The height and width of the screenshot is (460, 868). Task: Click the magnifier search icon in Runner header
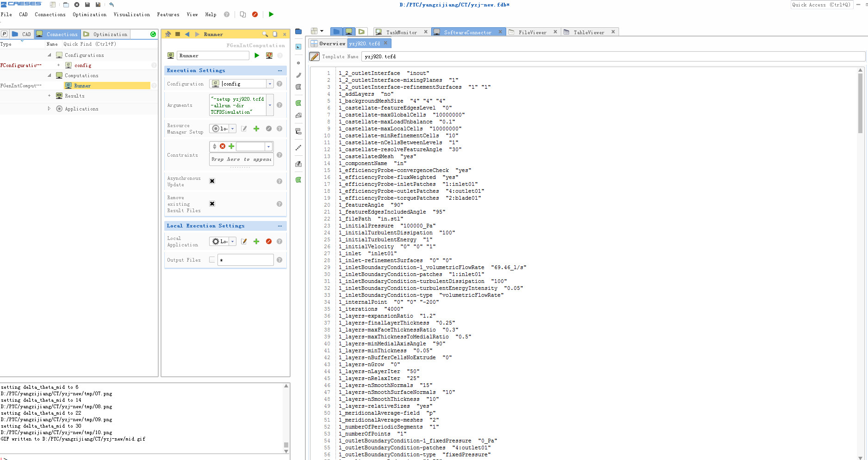[265, 34]
